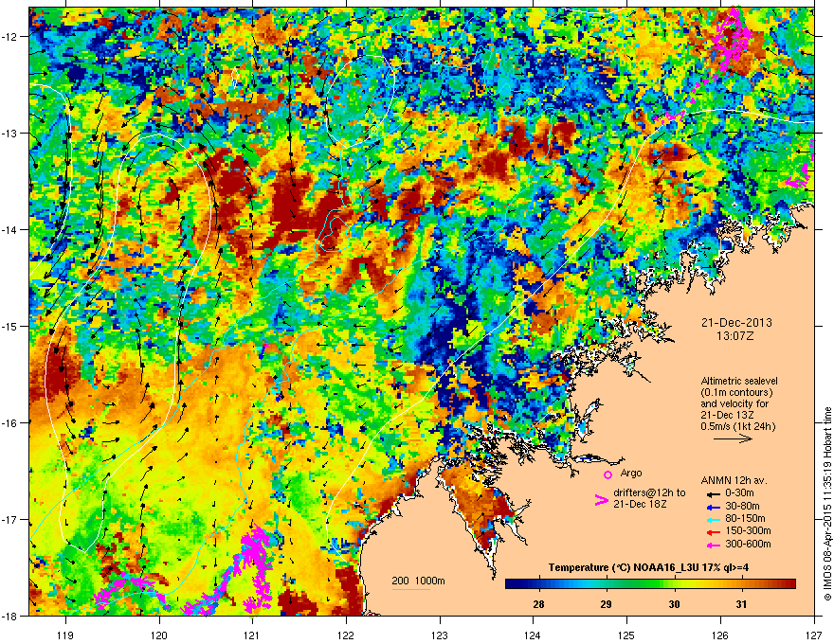Click the longitude axis label 127
The image size is (834, 644).
pyautogui.click(x=814, y=635)
